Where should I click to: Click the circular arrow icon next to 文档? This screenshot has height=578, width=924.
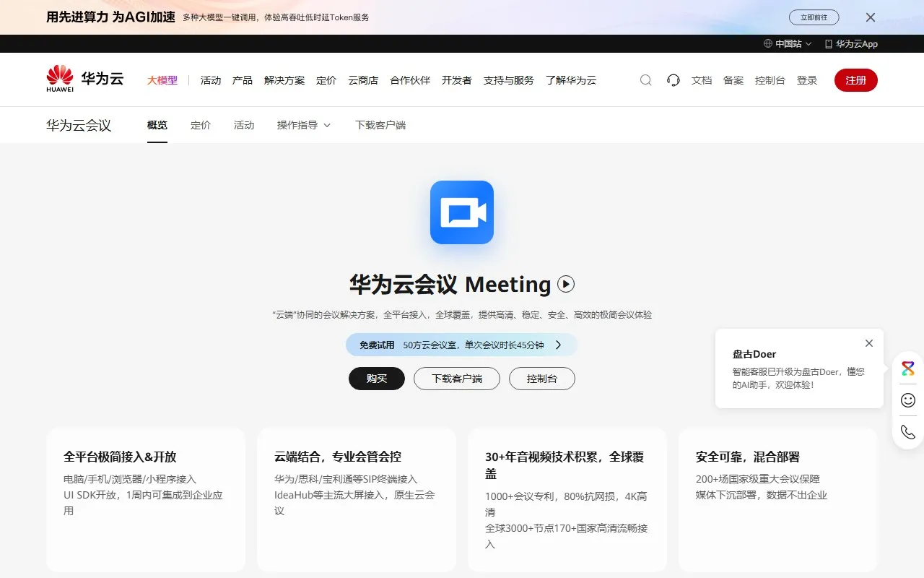(x=673, y=79)
